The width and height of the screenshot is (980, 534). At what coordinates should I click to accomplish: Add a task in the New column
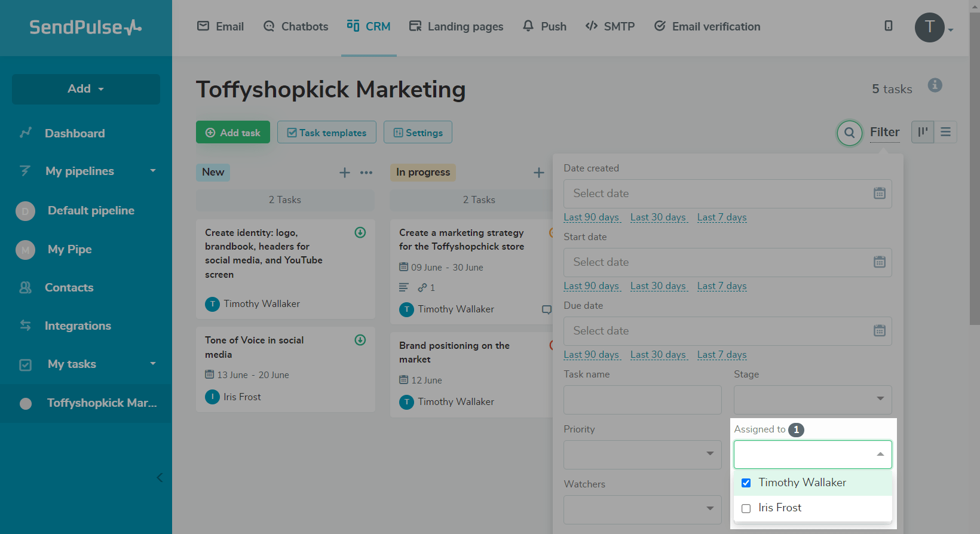[345, 173]
